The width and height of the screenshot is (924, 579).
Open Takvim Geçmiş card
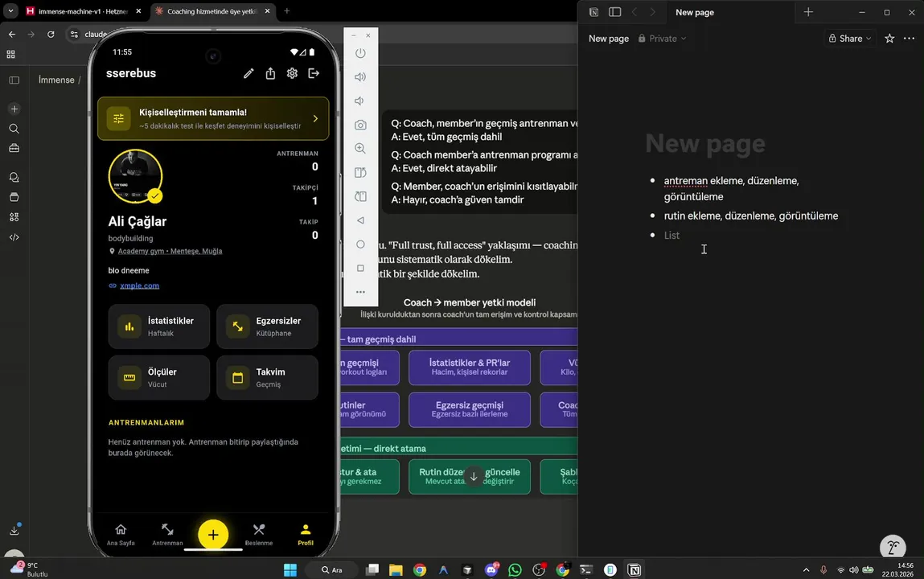[267, 378]
